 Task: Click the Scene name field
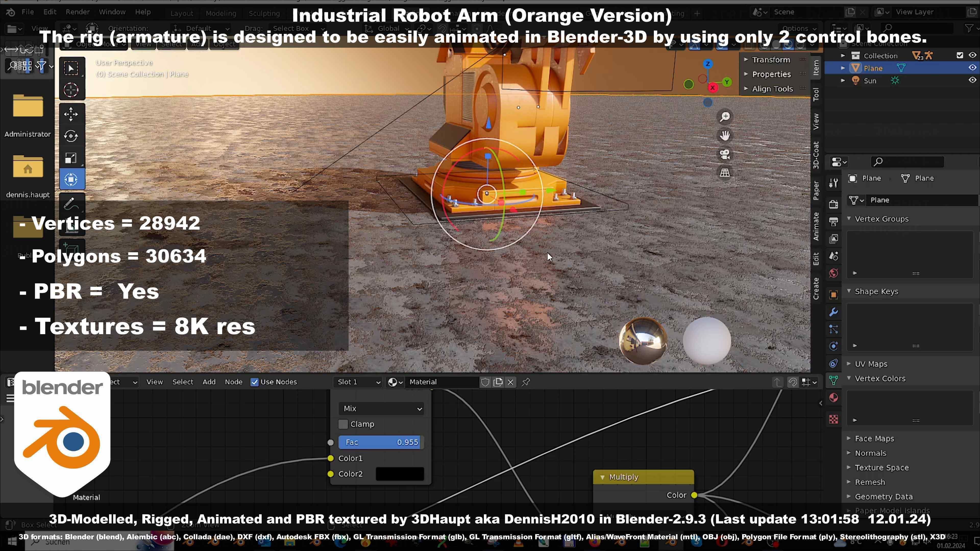[806, 12]
